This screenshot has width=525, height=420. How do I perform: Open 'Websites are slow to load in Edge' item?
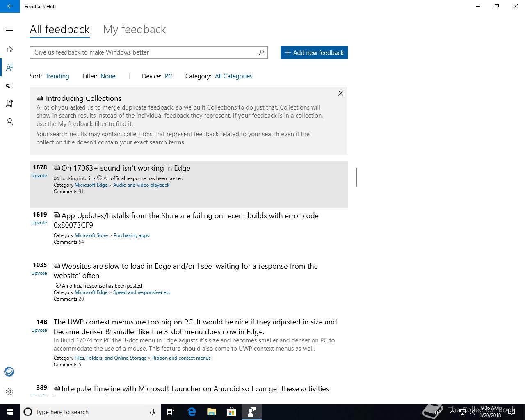[x=186, y=271]
